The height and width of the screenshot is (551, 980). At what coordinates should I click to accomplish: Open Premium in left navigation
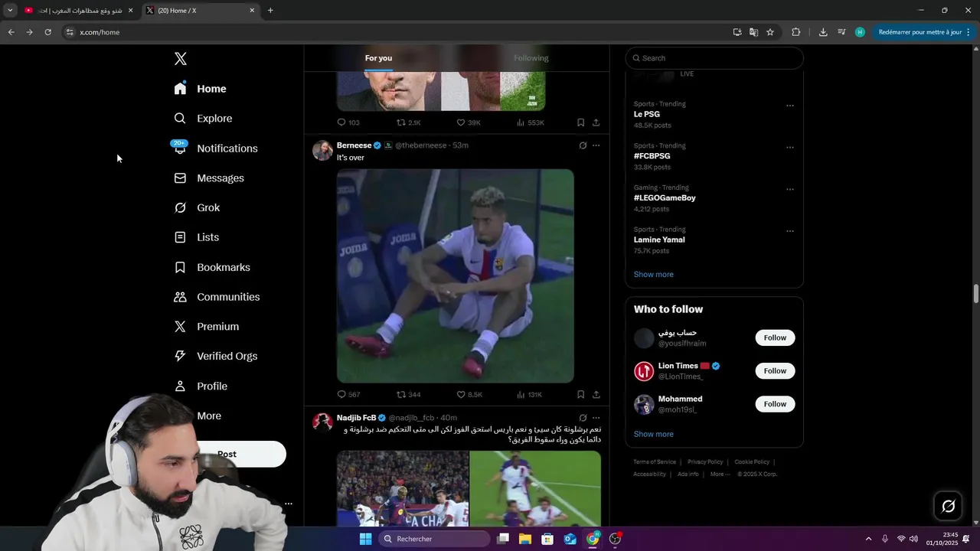pos(206,327)
